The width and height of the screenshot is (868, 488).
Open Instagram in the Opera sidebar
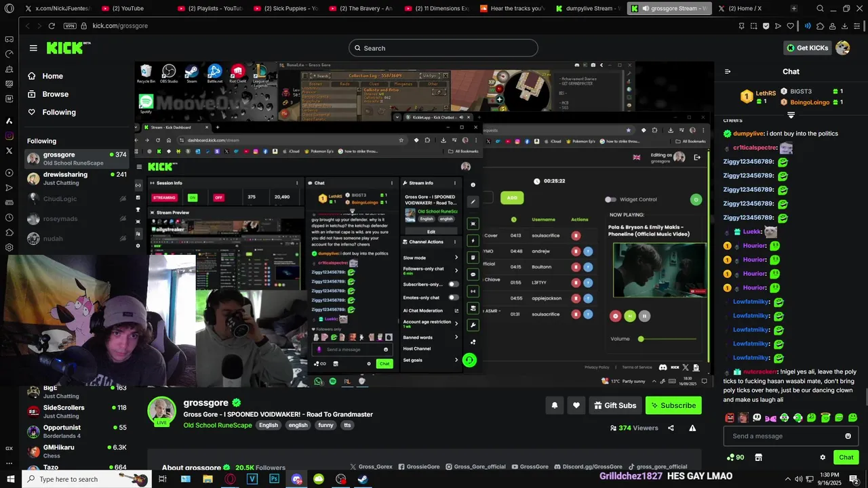point(9,136)
